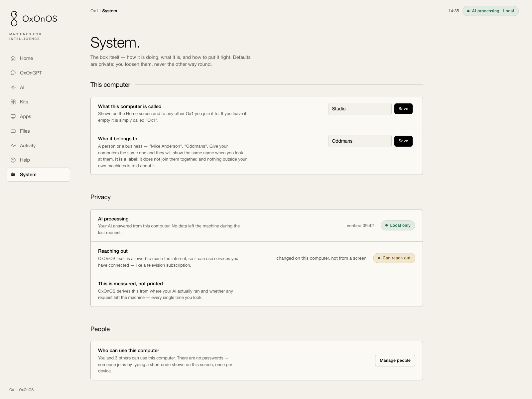
Task: Click the 'Who can use this computer' heading
Action: [129, 350]
